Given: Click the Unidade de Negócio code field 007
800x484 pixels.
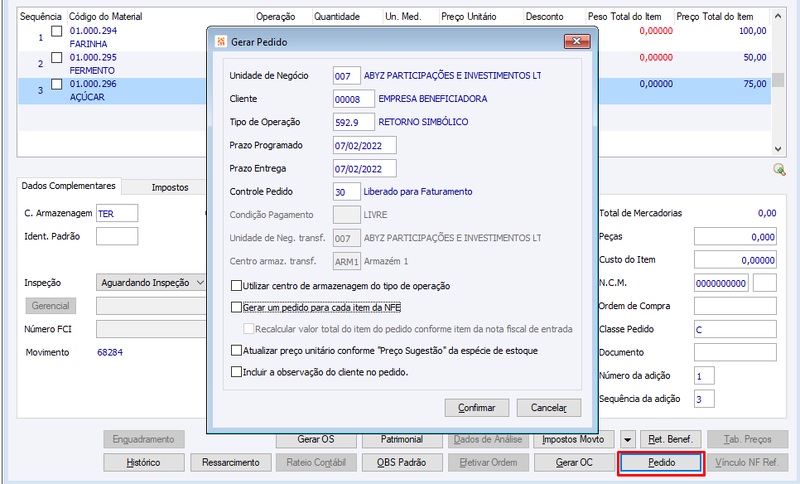Looking at the screenshot, I should [346, 76].
